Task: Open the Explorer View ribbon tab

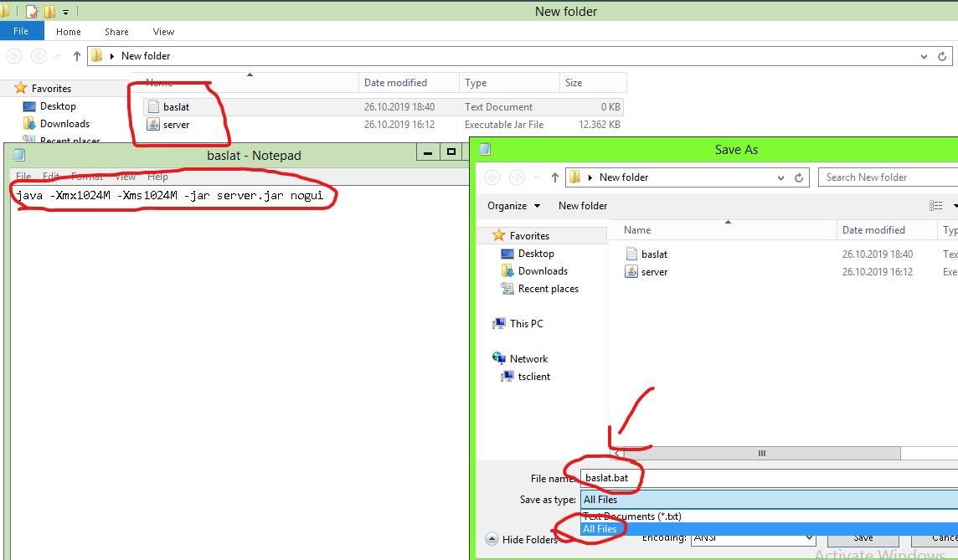Action: (x=163, y=32)
